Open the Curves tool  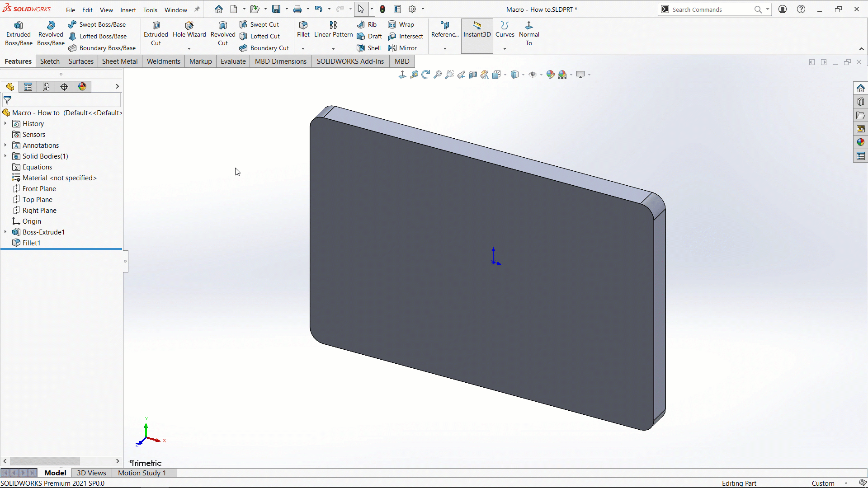pyautogui.click(x=505, y=30)
